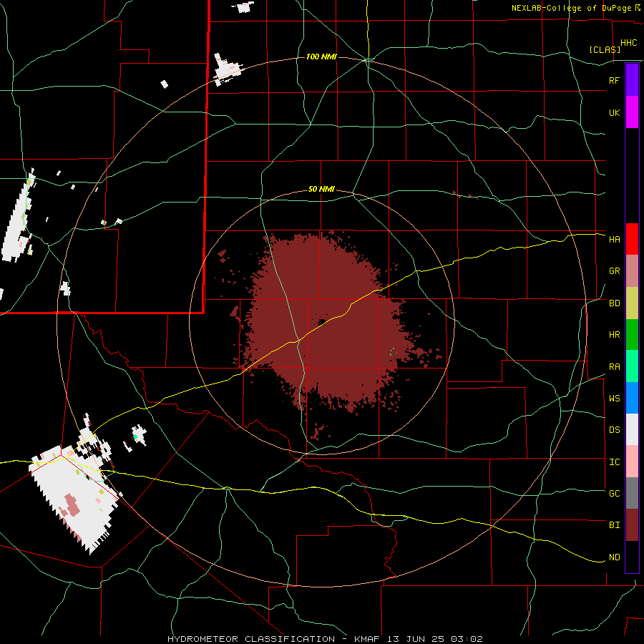Click the HR legend label

[614, 335]
